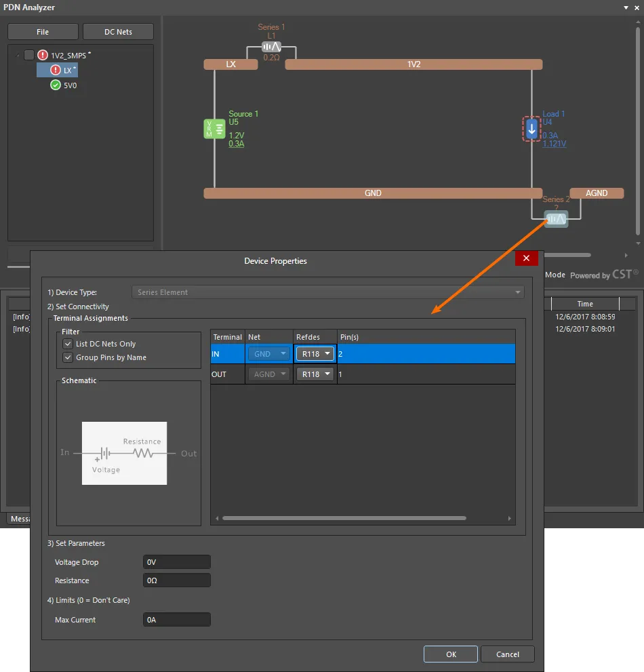This screenshot has height=672, width=644.
Task: Select the Load 1 U4 icon
Action: [x=532, y=128]
